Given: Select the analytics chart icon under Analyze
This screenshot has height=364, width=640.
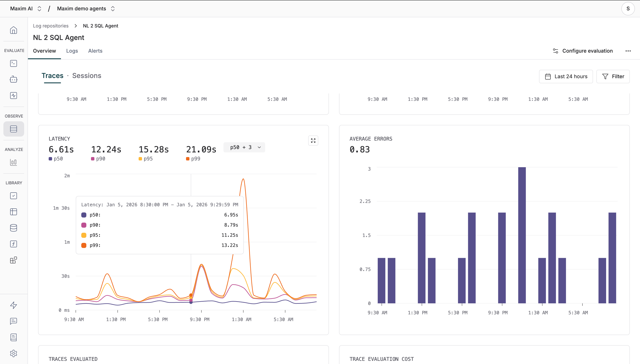Looking at the screenshot, I should 13,162.
